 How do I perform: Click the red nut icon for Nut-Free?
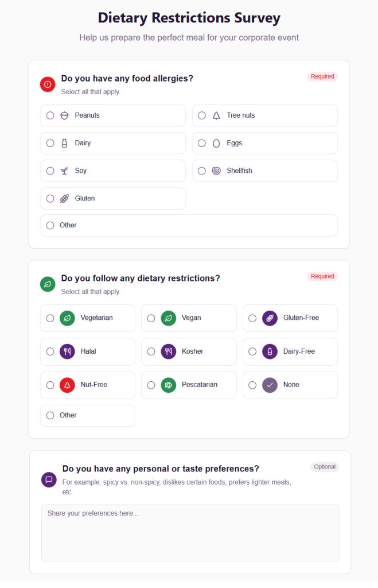[67, 385]
